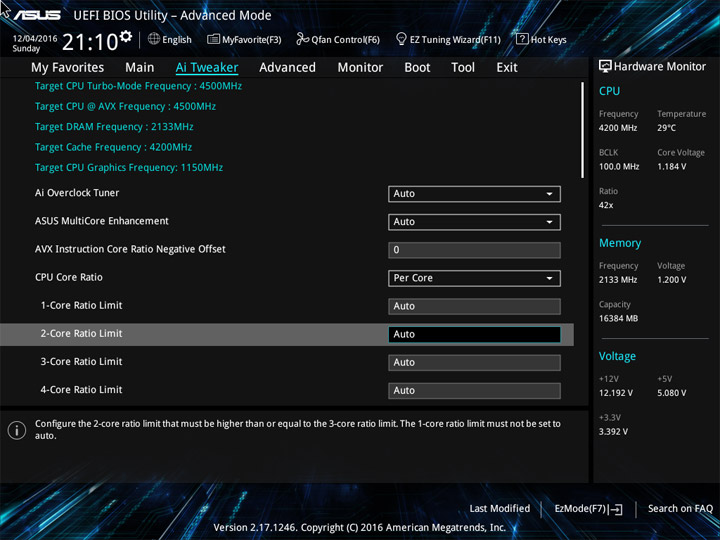This screenshot has height=540, width=720.
Task: Click Memory Capacity value 16384 MB
Action: click(x=618, y=319)
